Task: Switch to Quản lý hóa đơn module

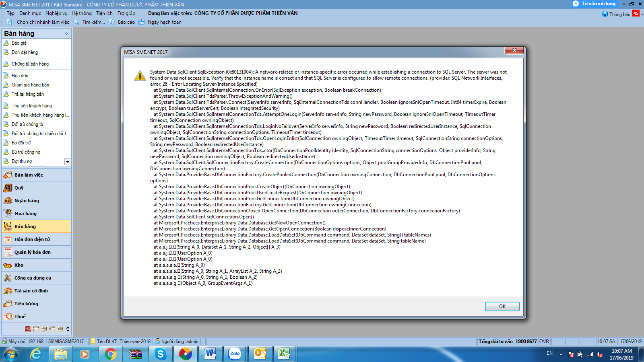Action: tap(37, 252)
